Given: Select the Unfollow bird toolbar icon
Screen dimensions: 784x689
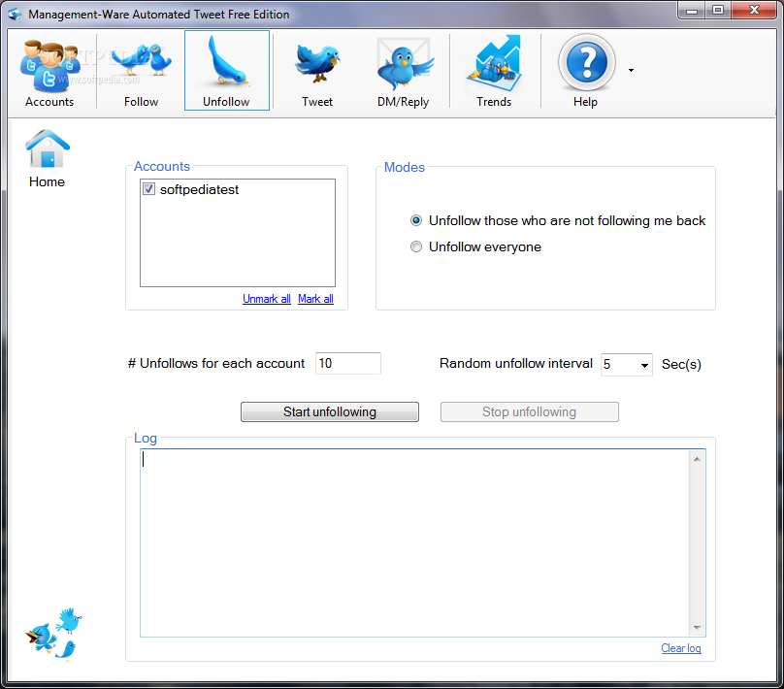Looking at the screenshot, I should click(226, 71).
